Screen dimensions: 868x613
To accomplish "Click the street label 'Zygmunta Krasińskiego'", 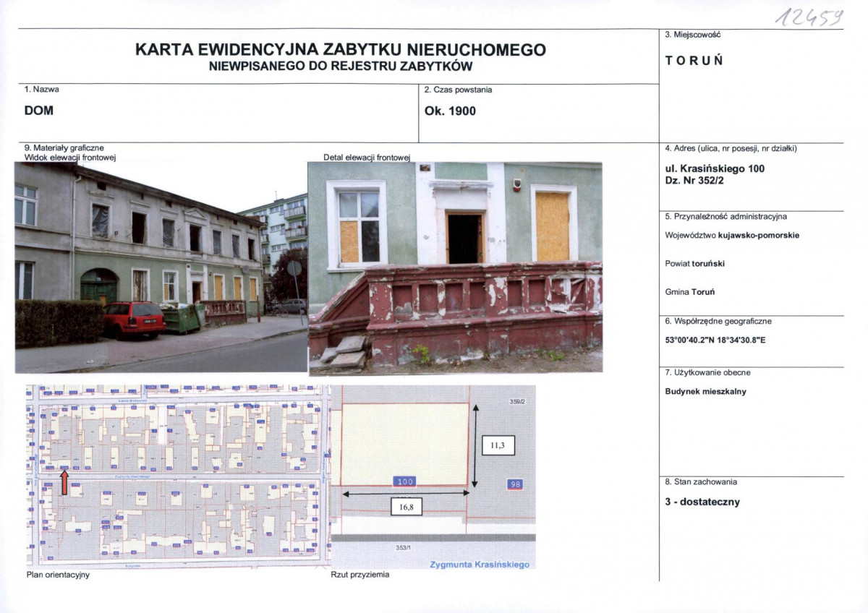I will pyautogui.click(x=480, y=565).
